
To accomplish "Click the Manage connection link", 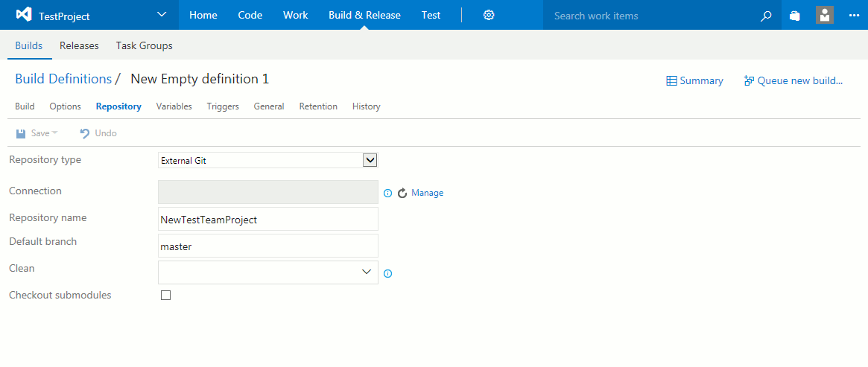I will coord(427,193).
